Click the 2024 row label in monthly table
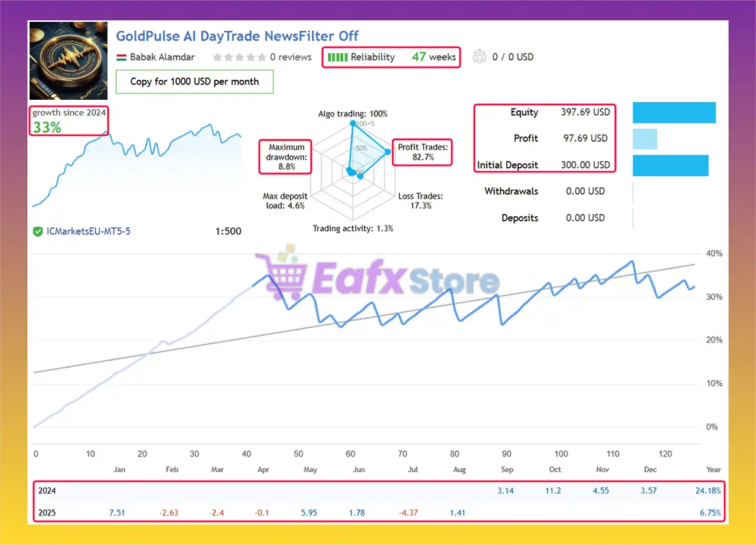Viewport: 756px width, 545px height. 47,491
